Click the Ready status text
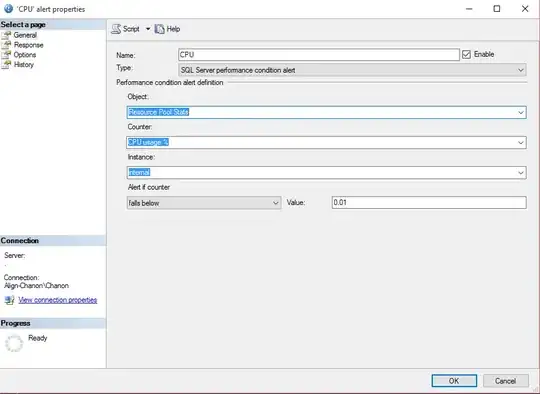 click(38, 338)
